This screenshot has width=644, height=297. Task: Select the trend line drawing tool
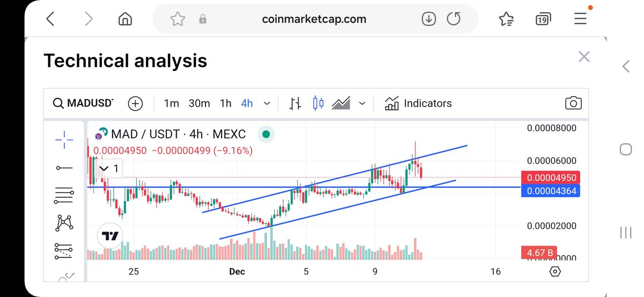coord(64,168)
